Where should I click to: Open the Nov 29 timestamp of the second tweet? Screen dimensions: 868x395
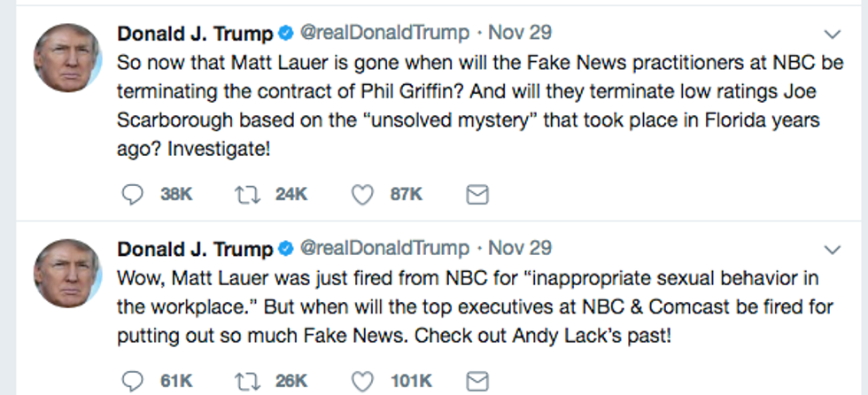pyautogui.click(x=520, y=248)
